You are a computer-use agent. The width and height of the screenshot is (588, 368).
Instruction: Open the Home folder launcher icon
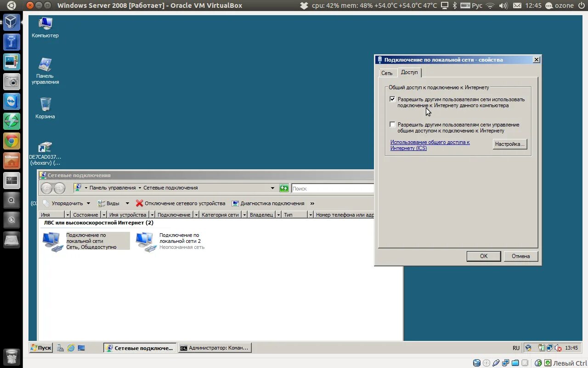11,161
